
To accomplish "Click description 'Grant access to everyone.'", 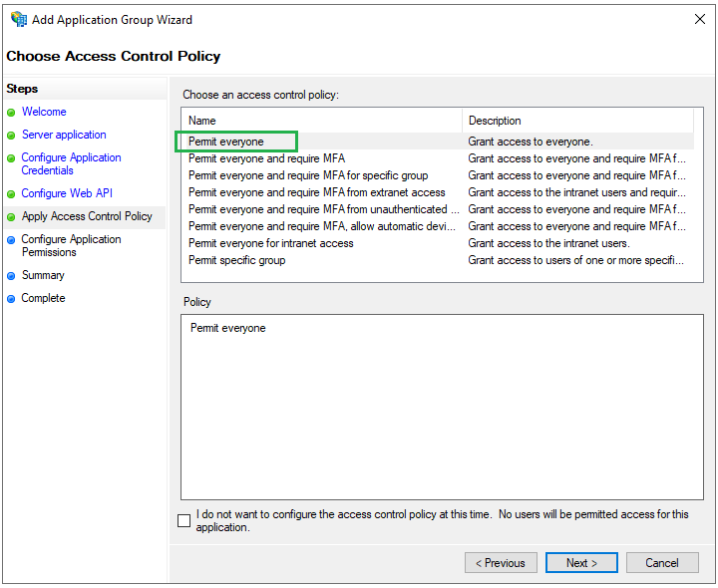I will [531, 142].
